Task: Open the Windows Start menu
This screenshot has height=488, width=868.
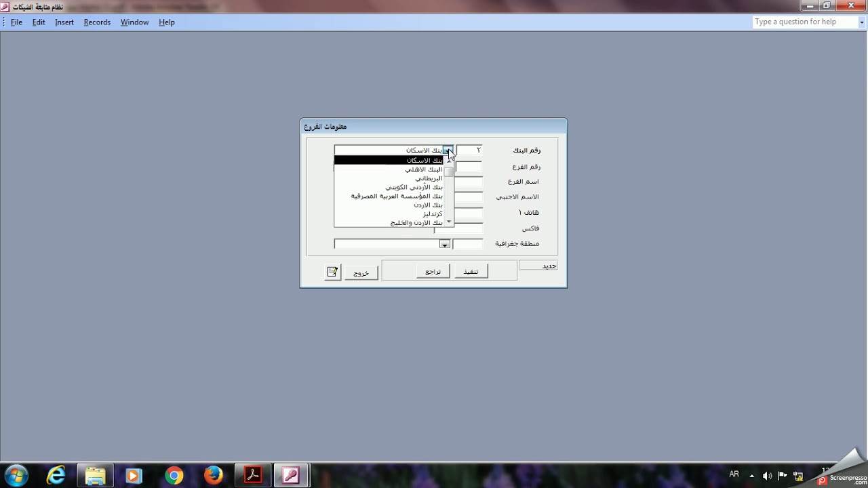Action: click(x=16, y=476)
